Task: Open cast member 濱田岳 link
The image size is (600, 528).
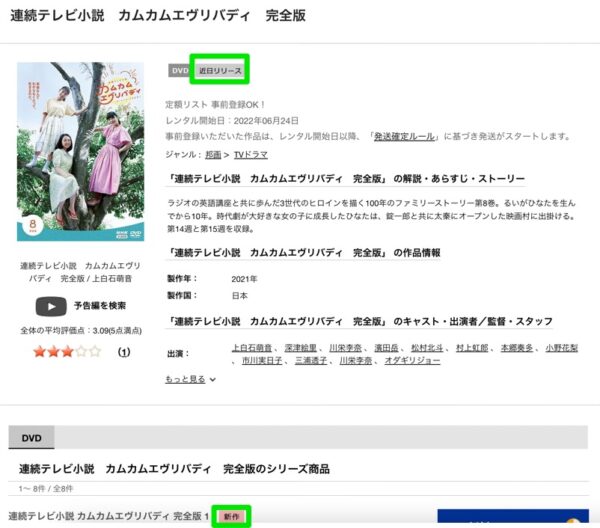Action: 386,348
